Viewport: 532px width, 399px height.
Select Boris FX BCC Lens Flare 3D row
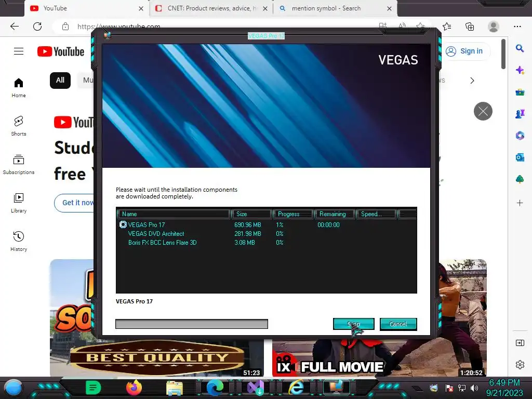(267, 243)
